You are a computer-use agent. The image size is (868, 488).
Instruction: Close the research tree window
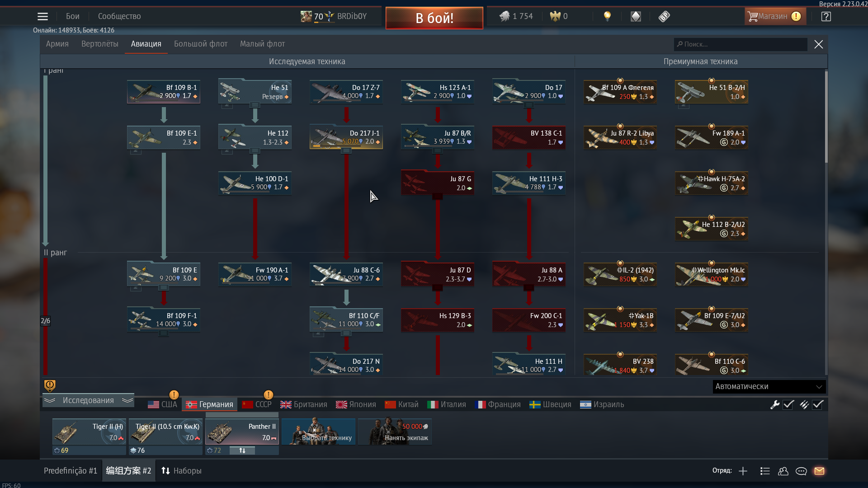(819, 44)
